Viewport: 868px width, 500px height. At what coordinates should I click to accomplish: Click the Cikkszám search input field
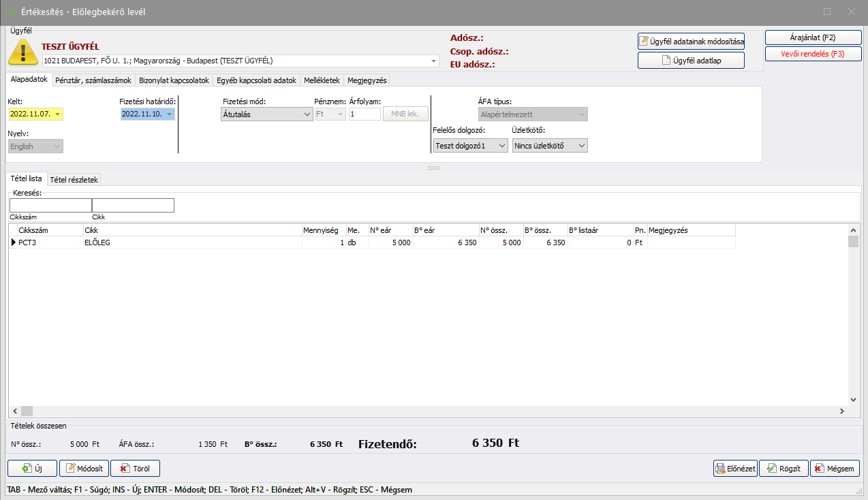50,206
